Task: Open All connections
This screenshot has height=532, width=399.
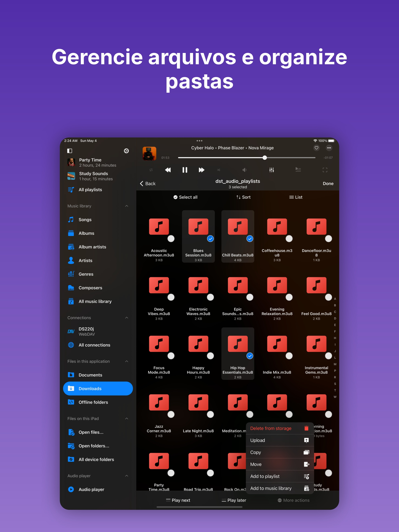Action: tap(98, 345)
